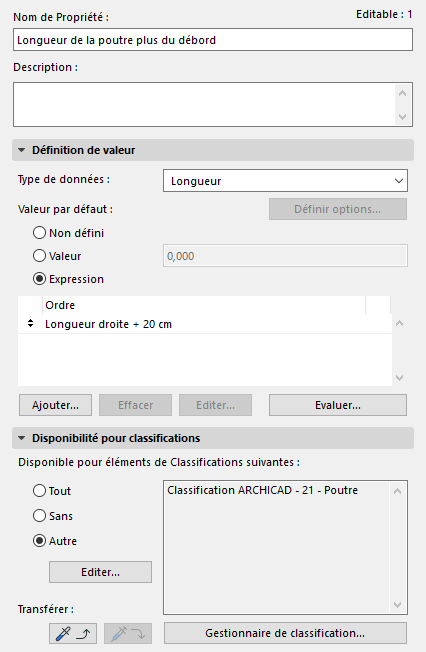Click the Effacer button

[x=135, y=405]
